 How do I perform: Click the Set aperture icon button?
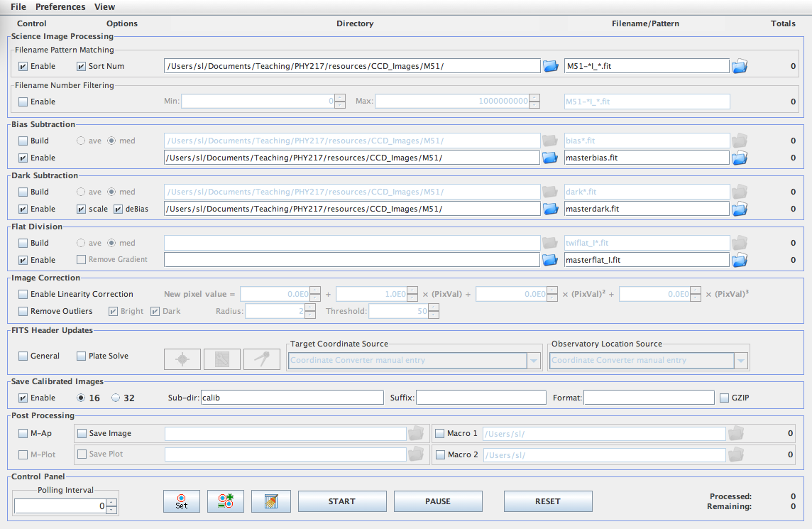181,501
